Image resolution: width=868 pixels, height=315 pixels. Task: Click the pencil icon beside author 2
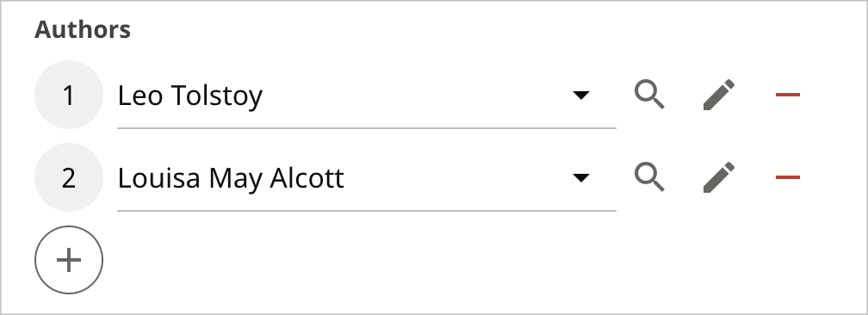[718, 177]
